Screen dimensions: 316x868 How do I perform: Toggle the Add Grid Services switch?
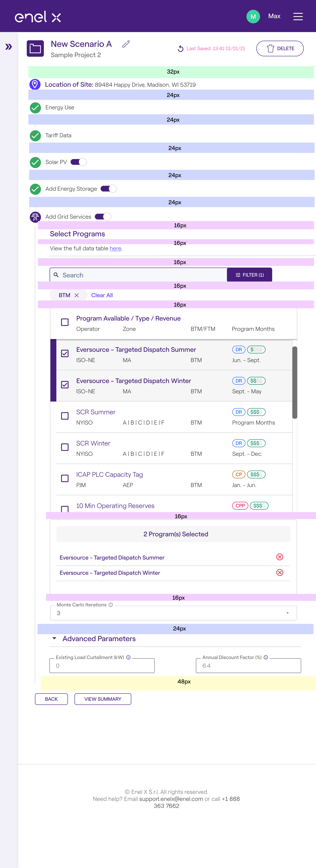[103, 217]
